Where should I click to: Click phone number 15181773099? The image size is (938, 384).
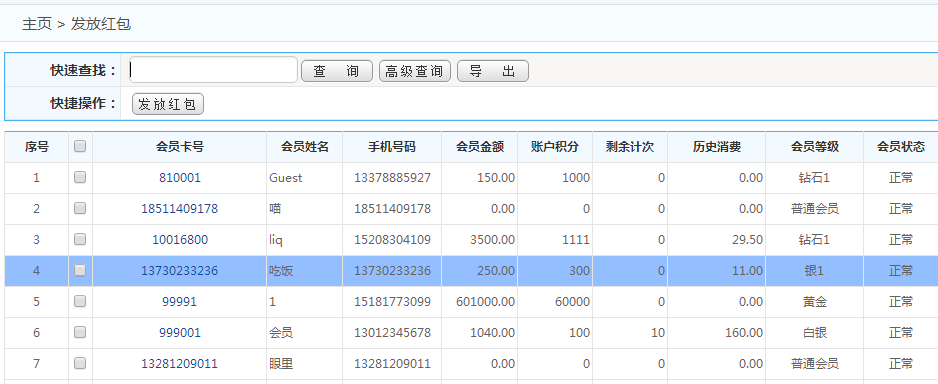(392, 302)
